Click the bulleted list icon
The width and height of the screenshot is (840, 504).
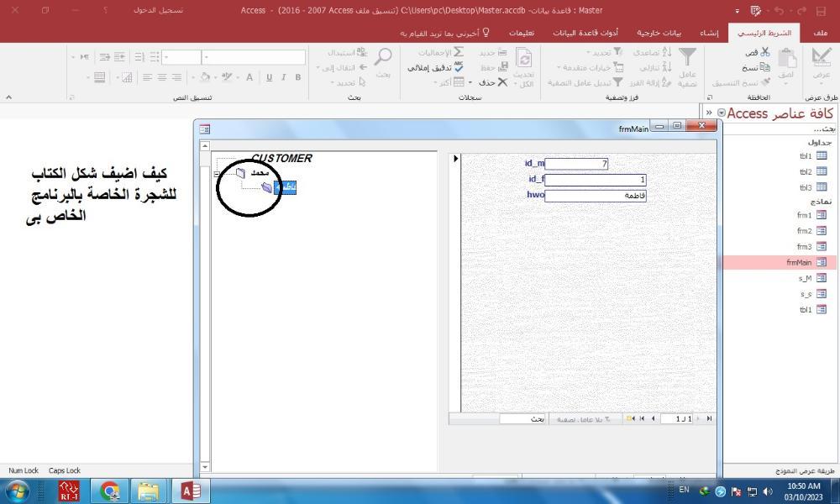[x=155, y=56]
